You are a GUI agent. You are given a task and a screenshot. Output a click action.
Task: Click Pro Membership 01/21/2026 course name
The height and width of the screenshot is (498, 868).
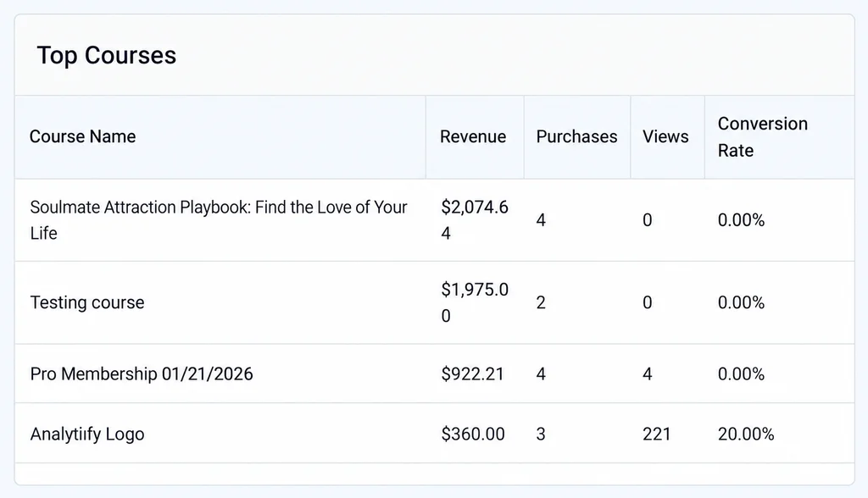(x=142, y=374)
